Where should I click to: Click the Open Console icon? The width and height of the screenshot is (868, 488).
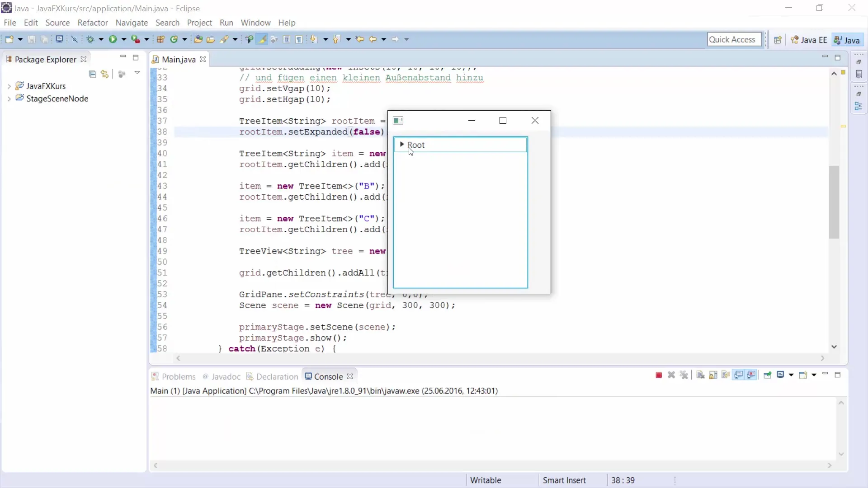803,375
